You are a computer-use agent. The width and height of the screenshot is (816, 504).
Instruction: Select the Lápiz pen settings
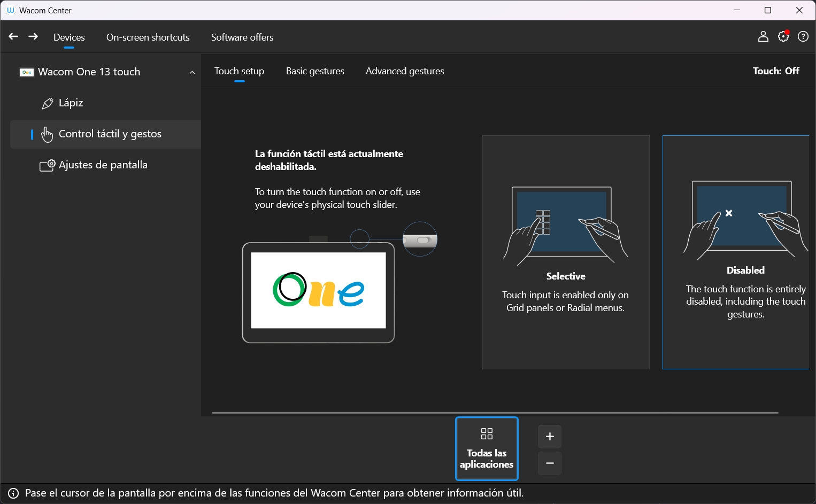point(71,103)
